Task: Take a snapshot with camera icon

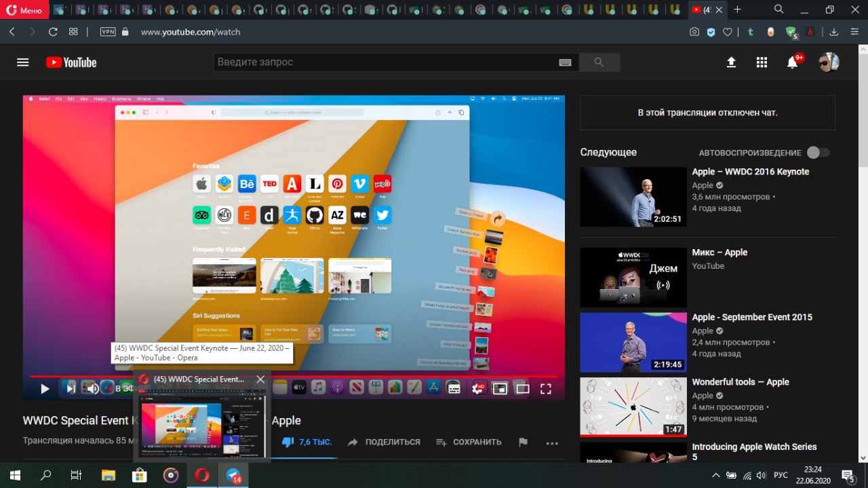Action: 694,32
